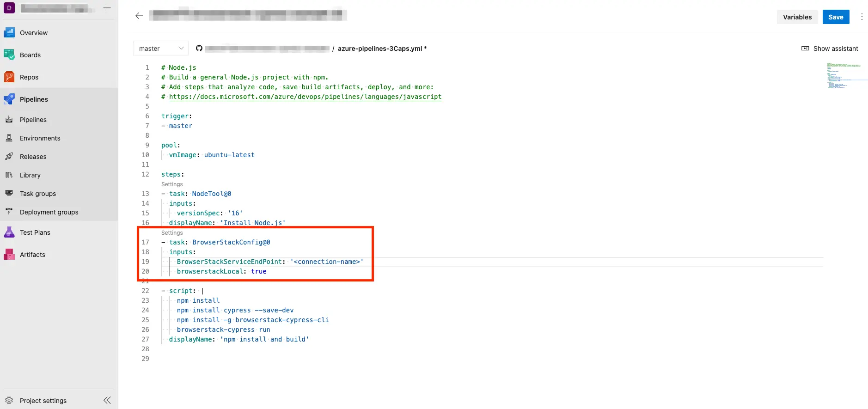
Task: Open Boards from the sidebar icon
Action: (9, 55)
